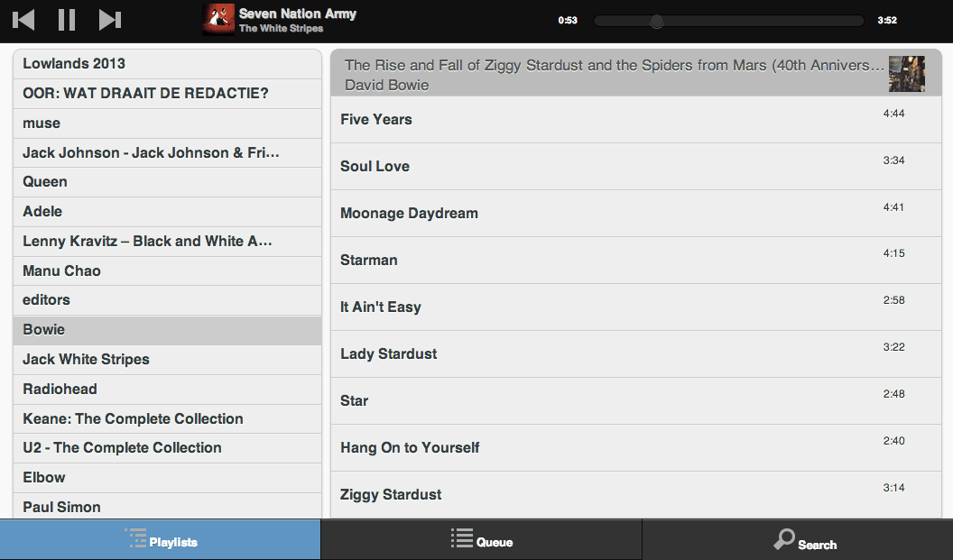The width and height of the screenshot is (953, 560).
Task: Click Seven Nation Army album art
Action: (217, 19)
